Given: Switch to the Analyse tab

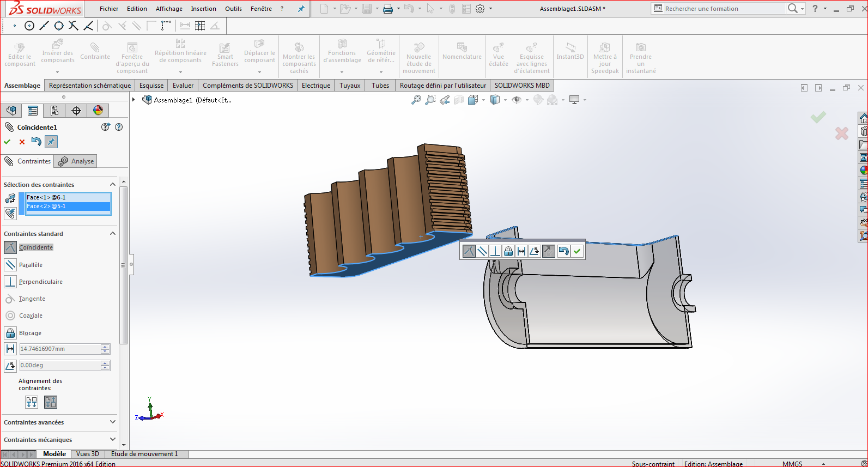Looking at the screenshot, I should coord(76,161).
